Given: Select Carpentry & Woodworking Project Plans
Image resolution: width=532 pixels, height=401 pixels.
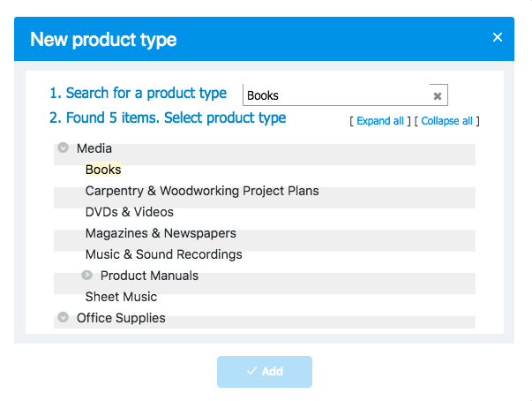Looking at the screenshot, I should click(x=202, y=191).
